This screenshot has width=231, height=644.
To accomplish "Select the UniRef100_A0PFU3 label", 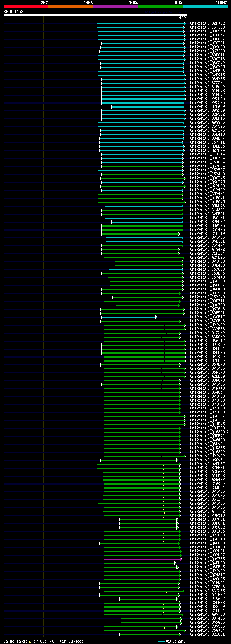I will coord(208,71).
